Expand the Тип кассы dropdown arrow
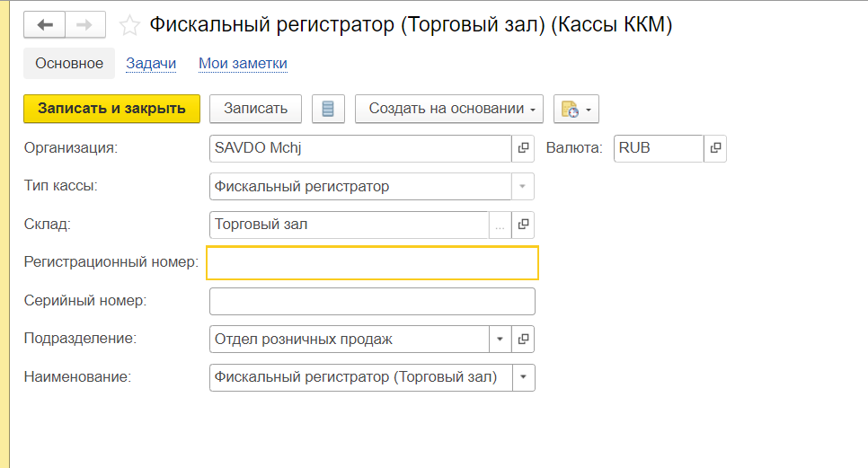 pyautogui.click(x=523, y=187)
